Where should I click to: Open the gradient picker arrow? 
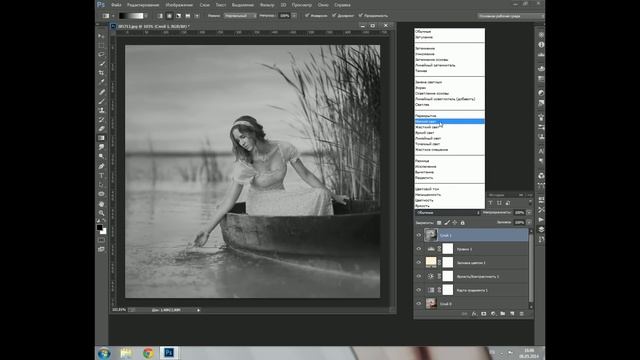(146, 16)
